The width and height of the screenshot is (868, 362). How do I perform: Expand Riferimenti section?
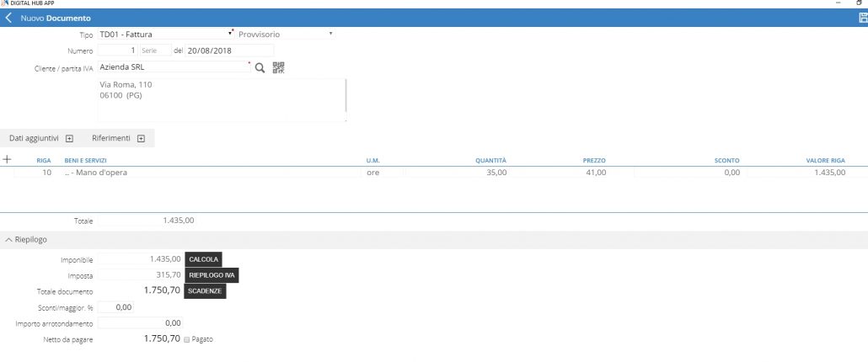[141, 139]
